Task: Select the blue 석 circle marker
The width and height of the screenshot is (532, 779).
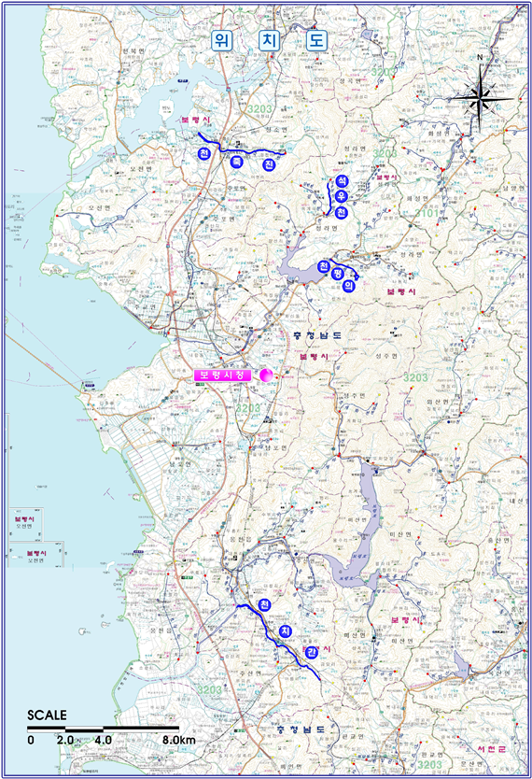Action: tap(342, 181)
